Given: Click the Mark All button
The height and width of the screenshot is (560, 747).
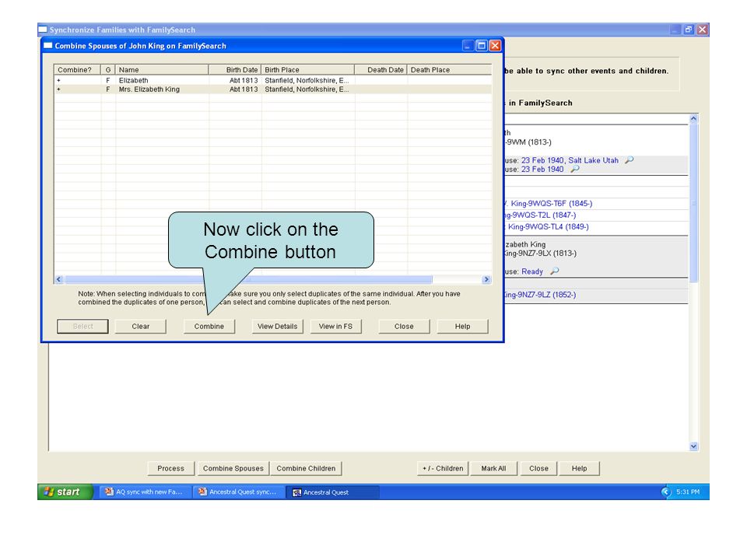Looking at the screenshot, I should [x=493, y=468].
